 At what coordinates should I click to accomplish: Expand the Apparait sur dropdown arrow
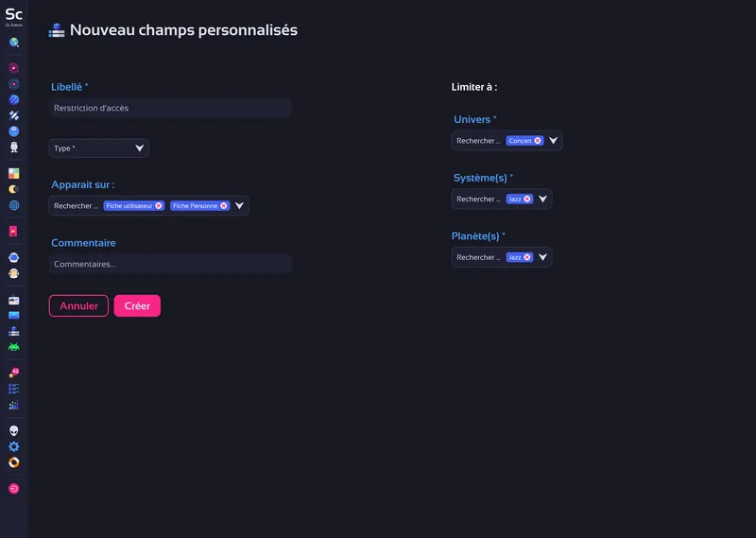click(240, 205)
